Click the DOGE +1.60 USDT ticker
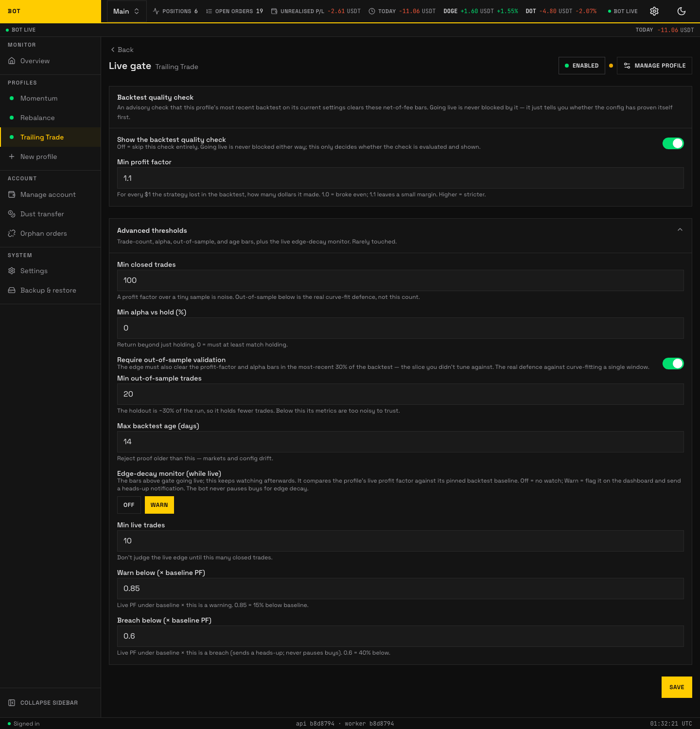Screen dimensions: 700x729 (x=481, y=11)
